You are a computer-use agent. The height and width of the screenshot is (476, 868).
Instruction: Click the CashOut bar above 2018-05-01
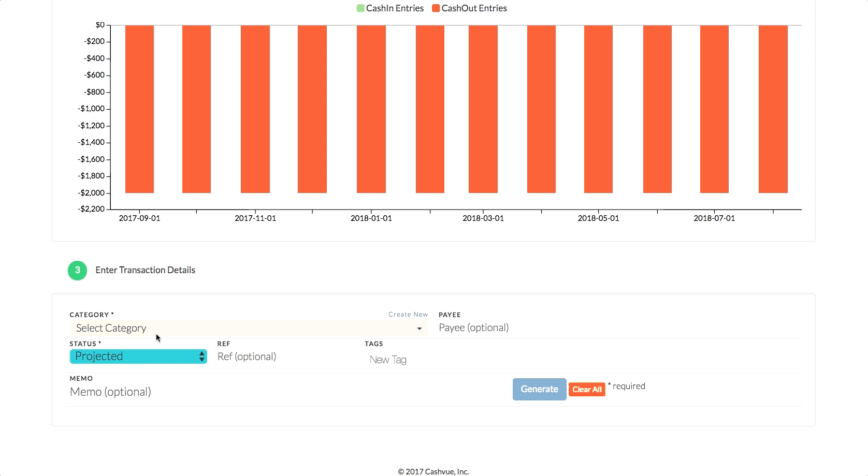click(598, 109)
